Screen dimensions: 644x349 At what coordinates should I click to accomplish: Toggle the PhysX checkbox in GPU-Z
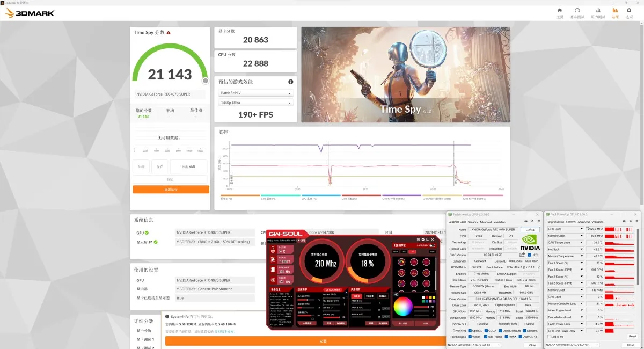click(x=507, y=337)
